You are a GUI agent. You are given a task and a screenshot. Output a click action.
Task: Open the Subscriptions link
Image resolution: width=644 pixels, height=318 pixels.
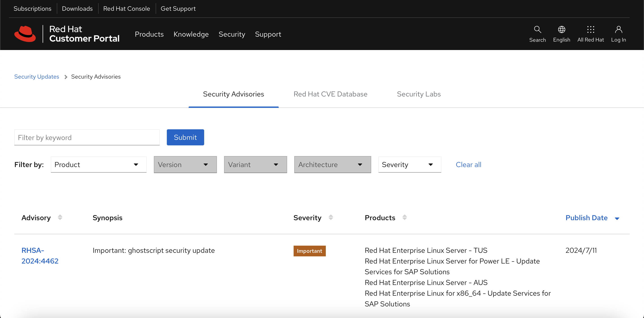tap(32, 8)
